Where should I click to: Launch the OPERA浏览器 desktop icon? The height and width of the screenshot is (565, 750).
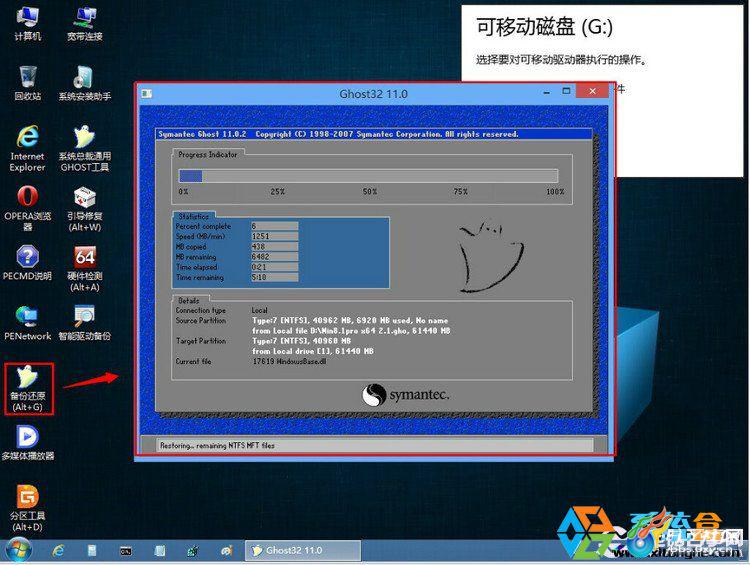[x=27, y=209]
